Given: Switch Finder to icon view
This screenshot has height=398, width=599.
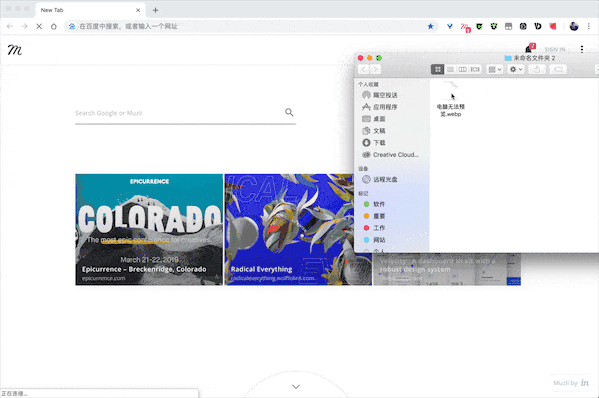Looking at the screenshot, I should (x=437, y=70).
